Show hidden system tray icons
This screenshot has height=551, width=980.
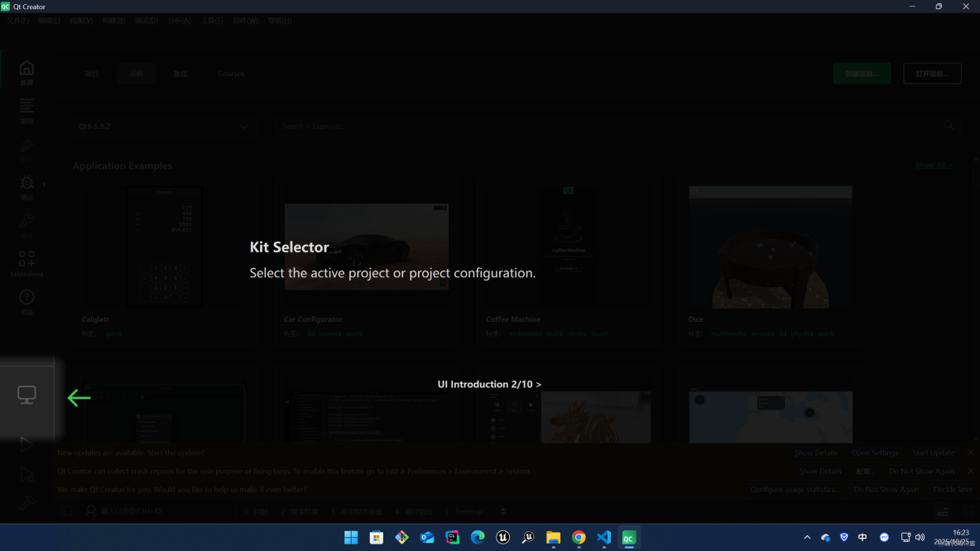[807, 537]
